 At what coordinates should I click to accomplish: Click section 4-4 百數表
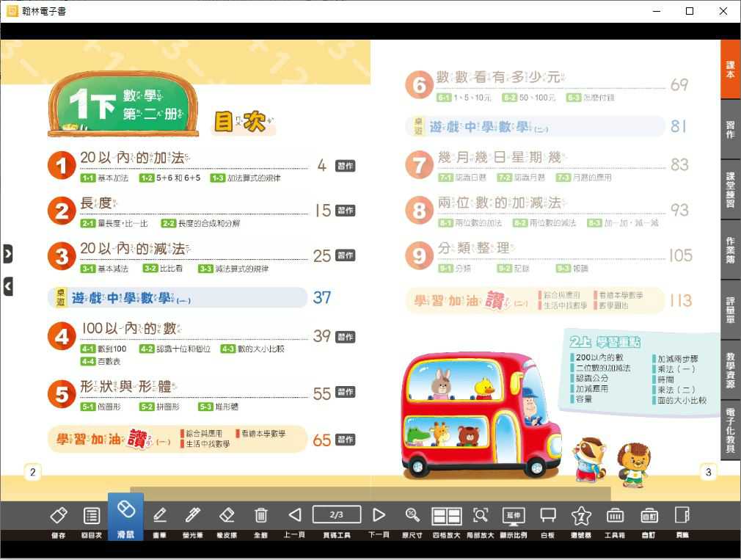tap(101, 362)
